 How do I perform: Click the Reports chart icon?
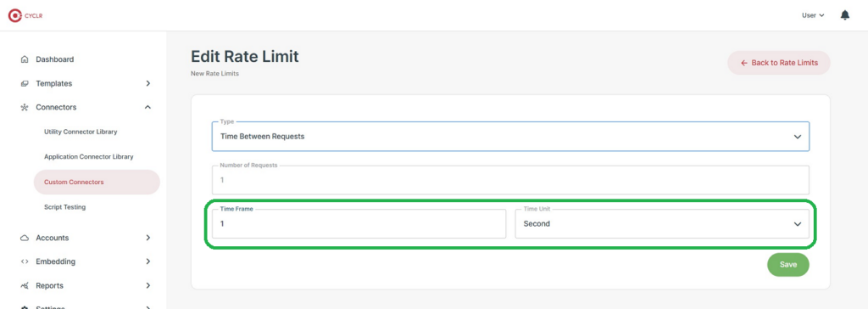(25, 286)
